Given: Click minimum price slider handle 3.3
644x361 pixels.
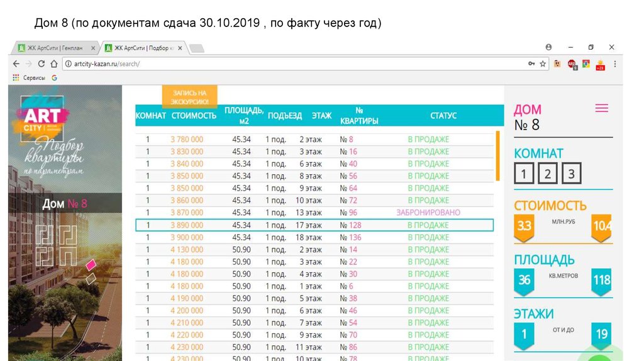Looking at the screenshot, I should pos(524,226).
